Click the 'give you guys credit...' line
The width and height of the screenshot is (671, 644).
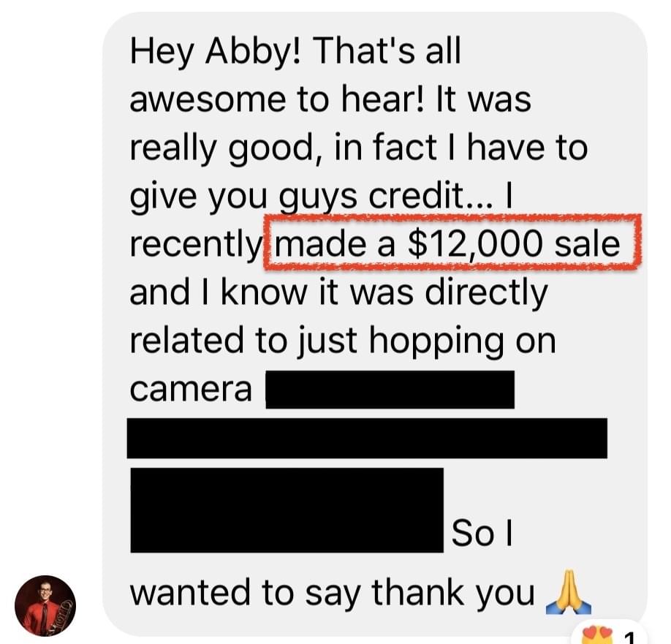(321, 197)
